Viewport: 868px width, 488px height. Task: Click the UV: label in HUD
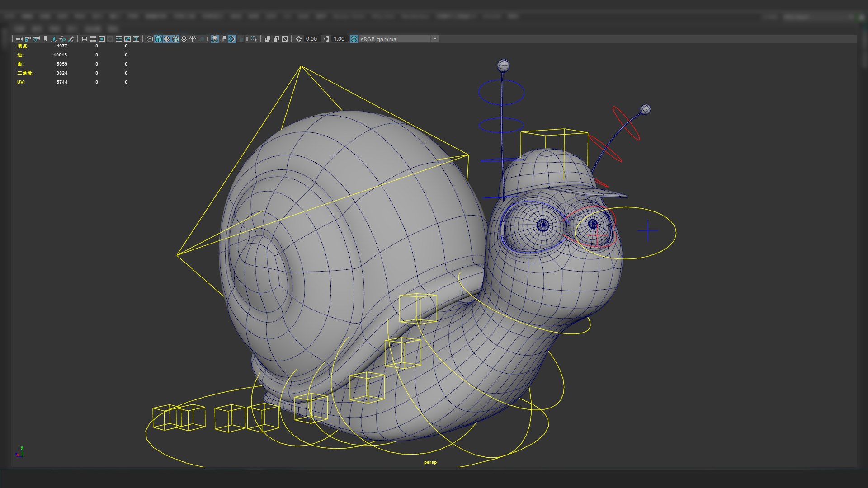21,82
